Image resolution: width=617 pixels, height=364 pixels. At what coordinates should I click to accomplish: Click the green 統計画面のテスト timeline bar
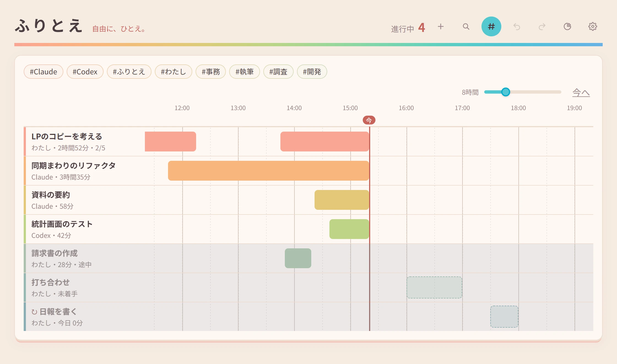[349, 229]
